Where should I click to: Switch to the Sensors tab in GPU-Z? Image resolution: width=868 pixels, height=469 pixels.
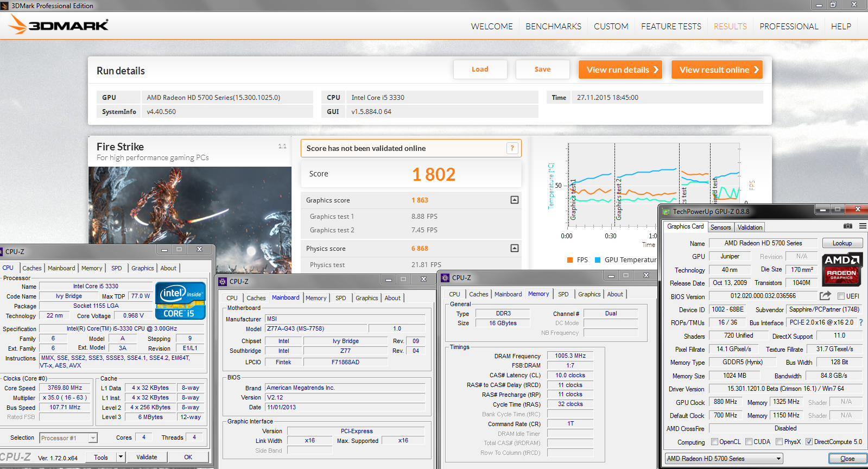[x=720, y=227]
